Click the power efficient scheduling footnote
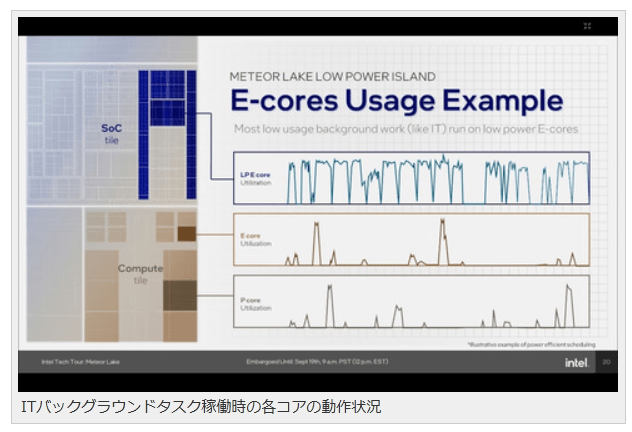The width and height of the screenshot is (632, 432). coord(530,343)
